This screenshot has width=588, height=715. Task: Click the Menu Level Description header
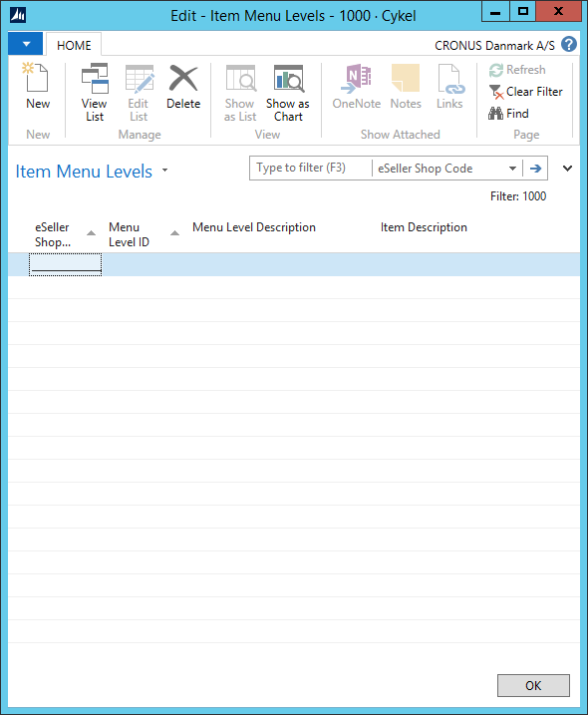(x=254, y=227)
